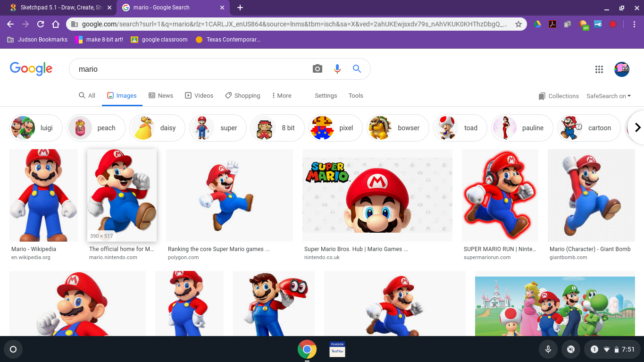Click the search by image camera icon

pyautogui.click(x=318, y=69)
